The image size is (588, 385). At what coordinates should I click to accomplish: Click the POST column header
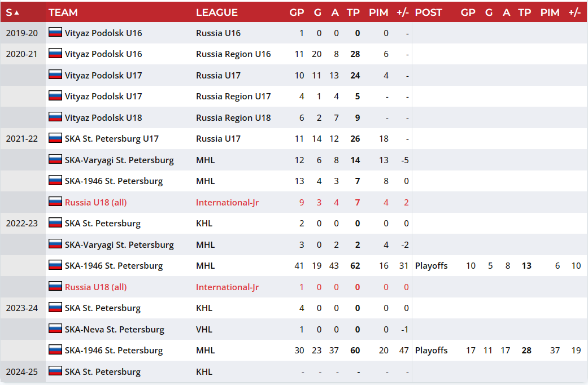[x=428, y=12]
